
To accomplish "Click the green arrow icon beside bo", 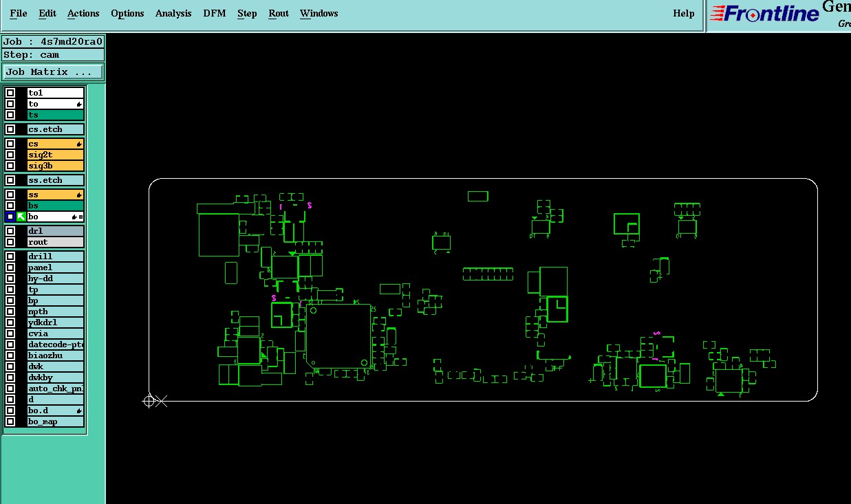I will pyautogui.click(x=21, y=217).
